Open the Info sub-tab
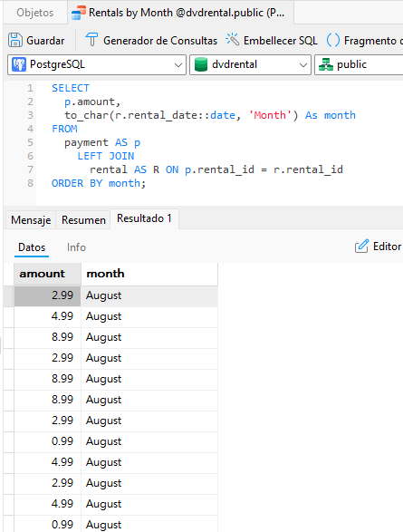 point(76,247)
